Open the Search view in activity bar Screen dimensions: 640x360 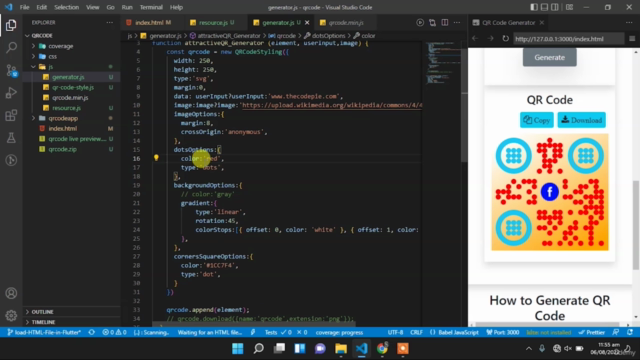11,47
